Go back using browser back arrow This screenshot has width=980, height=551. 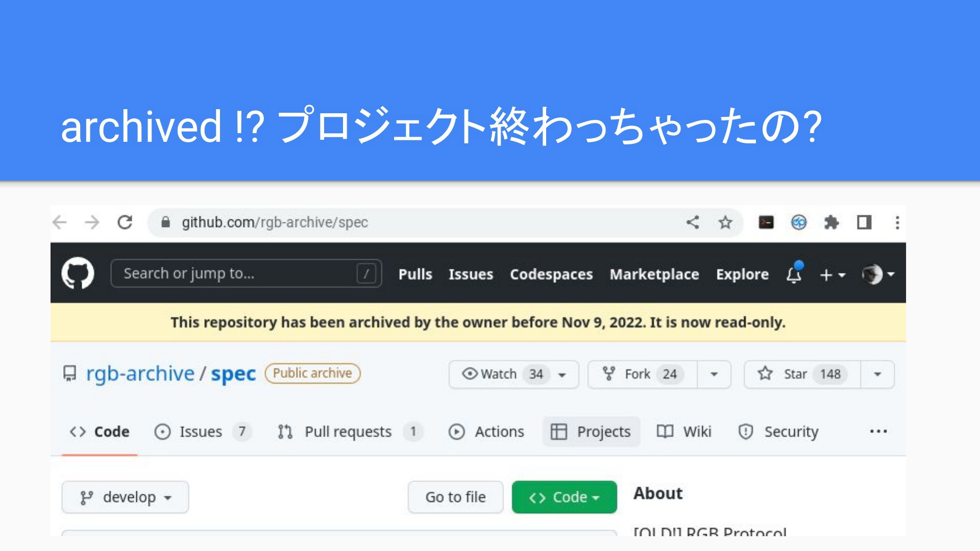60,222
